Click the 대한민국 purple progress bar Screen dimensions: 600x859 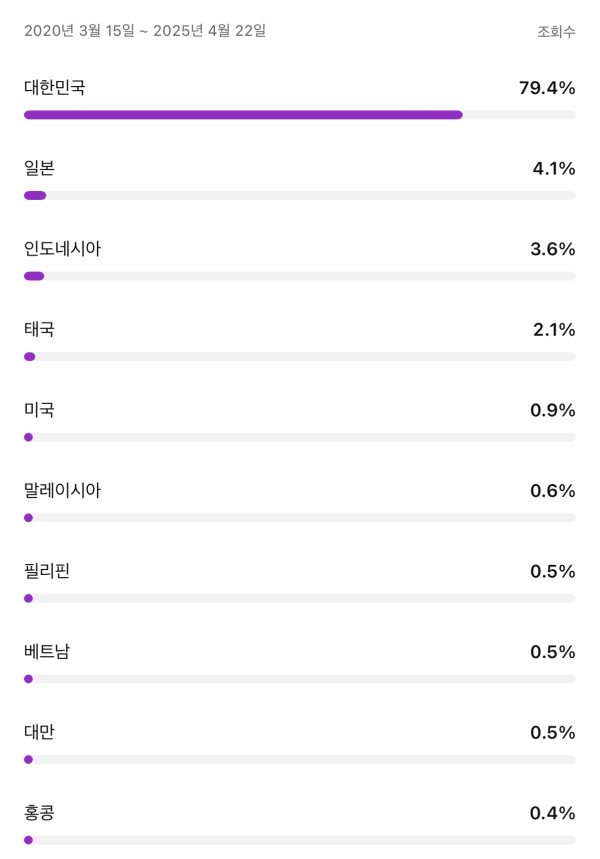(243, 115)
